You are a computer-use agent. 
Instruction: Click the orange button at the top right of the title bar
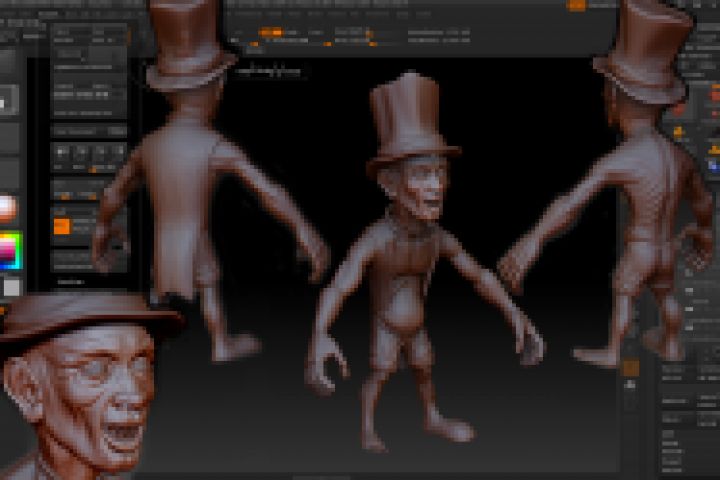tap(576, 5)
